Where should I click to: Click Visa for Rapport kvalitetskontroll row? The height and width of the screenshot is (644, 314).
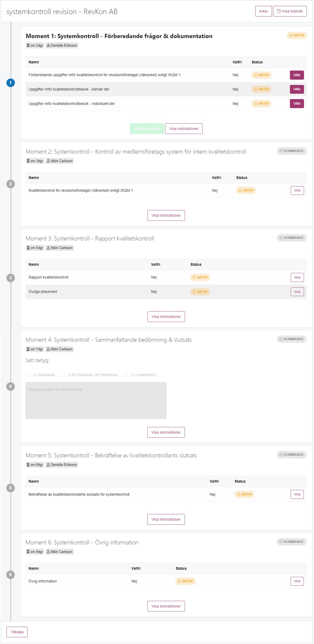[x=297, y=277]
